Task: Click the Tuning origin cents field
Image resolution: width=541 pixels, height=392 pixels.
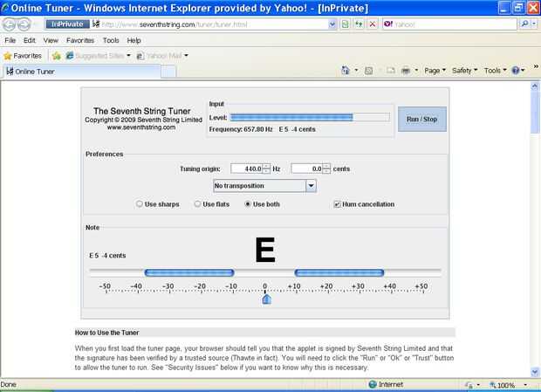Action: pos(307,168)
